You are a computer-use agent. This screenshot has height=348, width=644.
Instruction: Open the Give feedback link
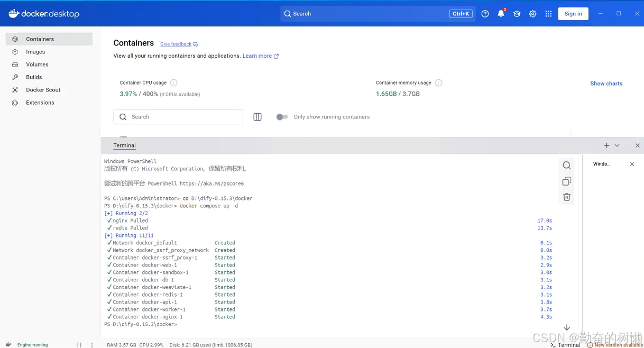pyautogui.click(x=179, y=44)
